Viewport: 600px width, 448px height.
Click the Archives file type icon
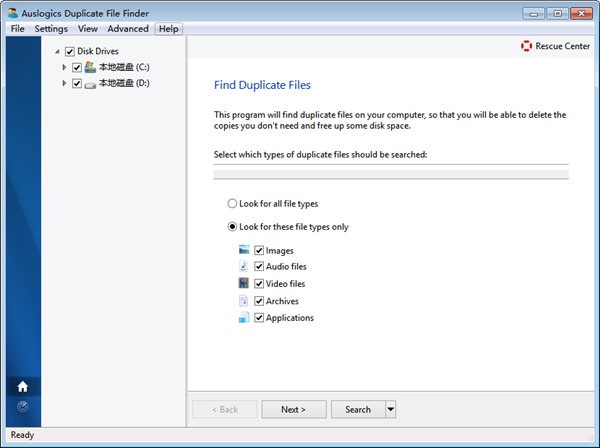(x=244, y=301)
